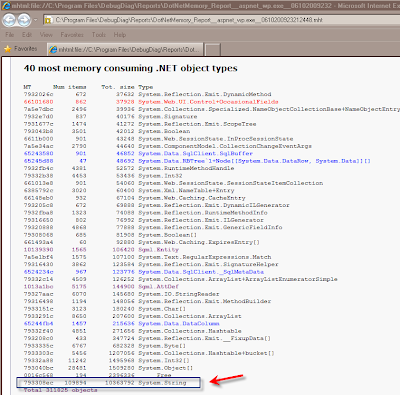Click purple Sgml.Entity type text
Screen dimensions: 400x395
pyautogui.click(x=159, y=249)
